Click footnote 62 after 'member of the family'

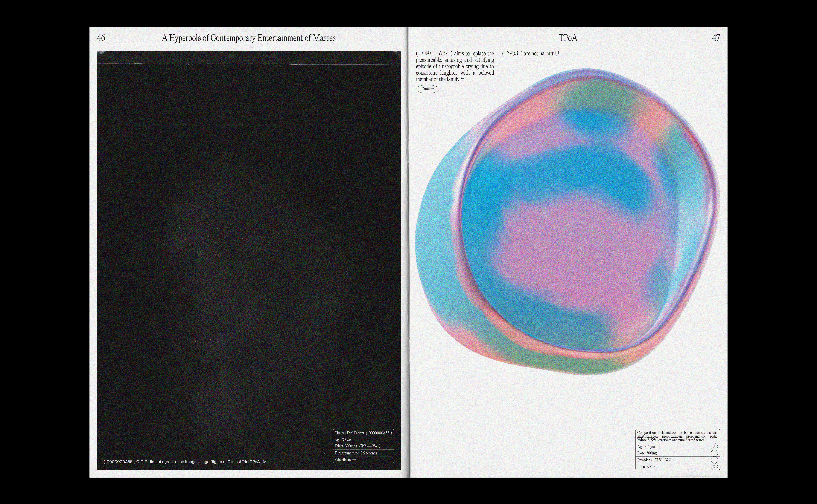[x=463, y=78]
